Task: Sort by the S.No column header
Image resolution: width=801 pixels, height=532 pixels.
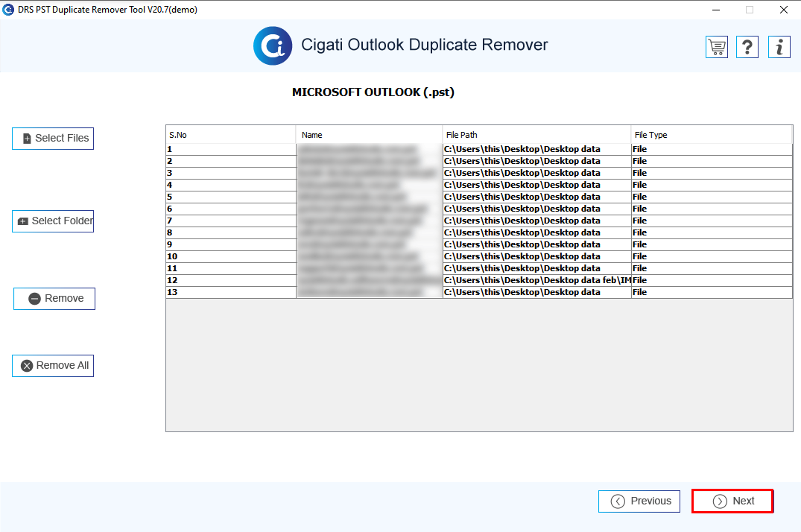Action: click(231, 135)
